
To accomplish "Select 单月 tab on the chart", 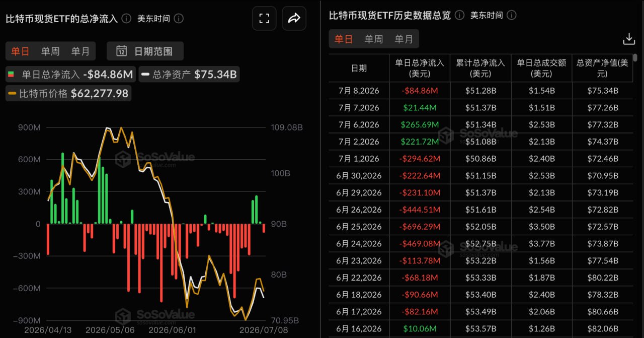I will [80, 51].
